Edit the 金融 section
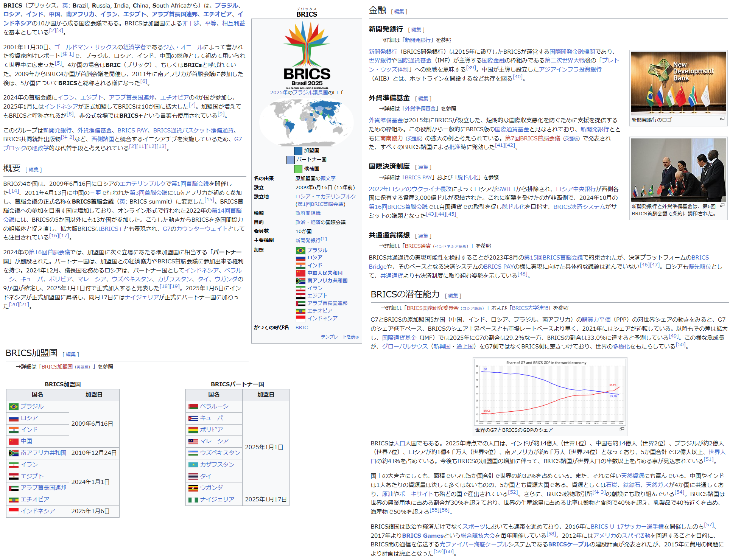Screen dimensions: 730x560 399,12
